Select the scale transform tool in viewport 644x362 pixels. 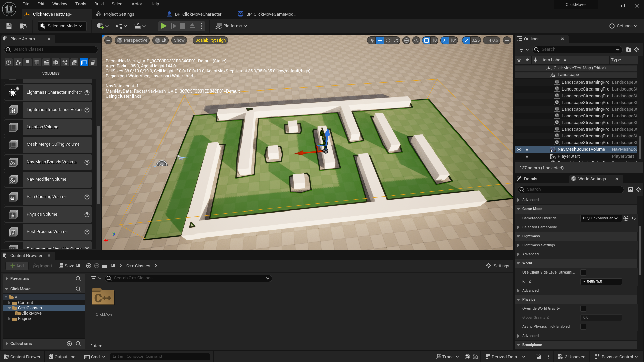click(396, 40)
